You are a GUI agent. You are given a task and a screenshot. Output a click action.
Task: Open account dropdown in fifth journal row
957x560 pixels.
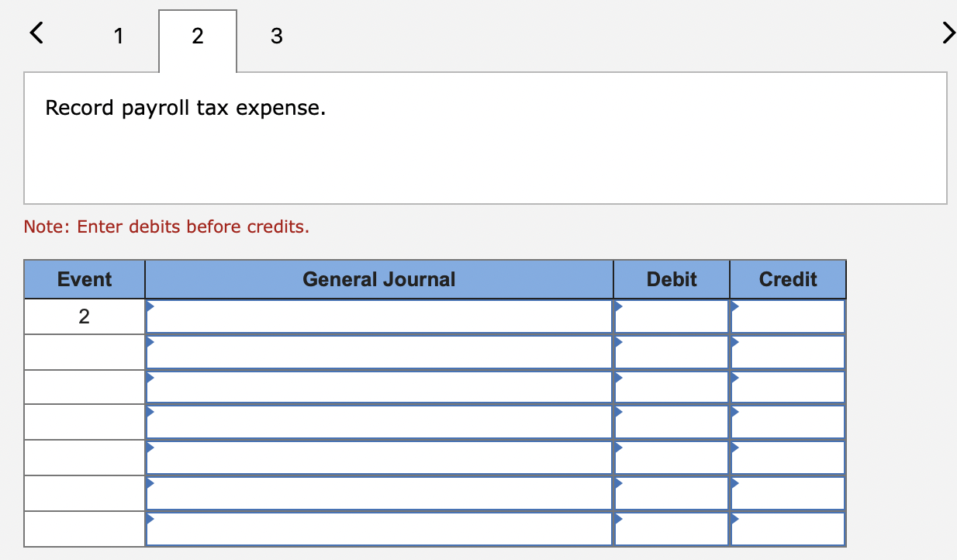(379, 458)
